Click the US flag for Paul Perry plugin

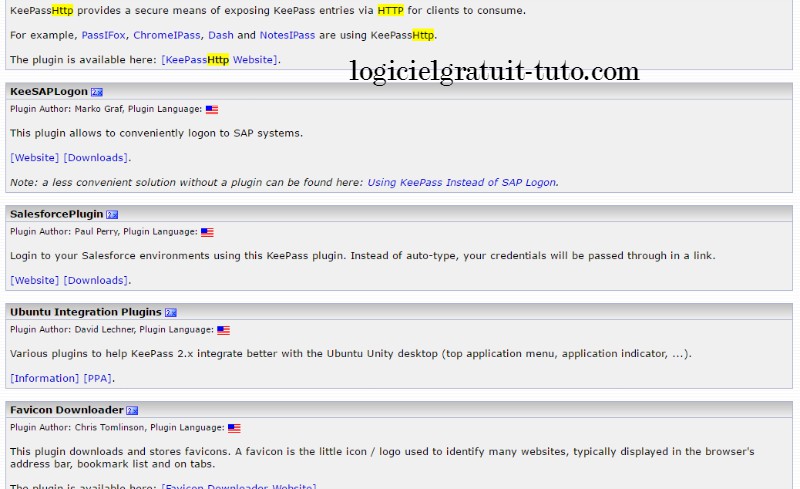207,232
